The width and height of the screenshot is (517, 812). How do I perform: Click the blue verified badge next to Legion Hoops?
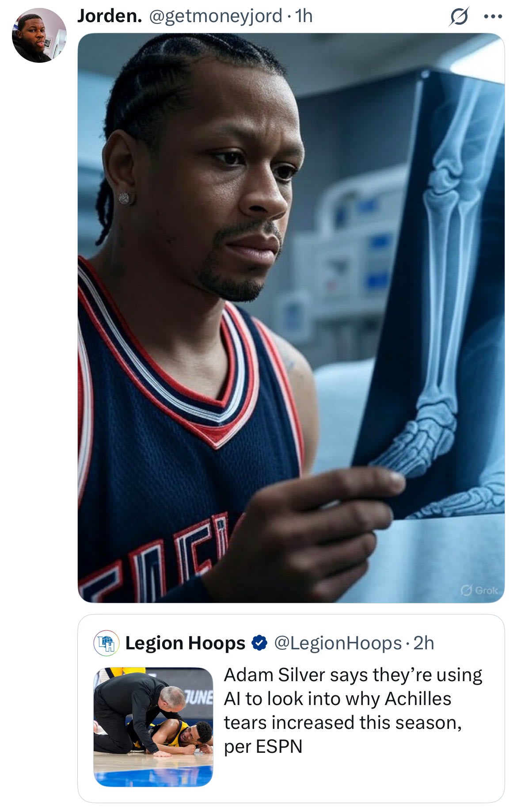pos(259,643)
